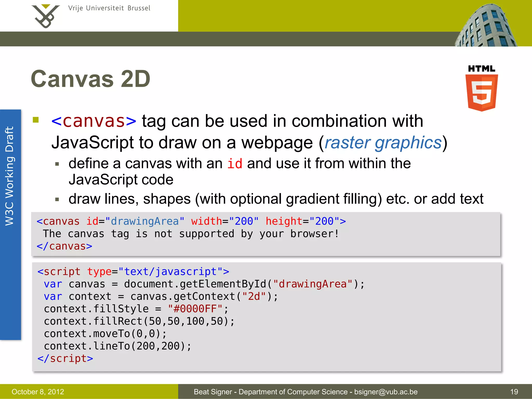
Task: Click the 'id="drawingArea"' attribute in canvas code
Action: [x=135, y=221]
